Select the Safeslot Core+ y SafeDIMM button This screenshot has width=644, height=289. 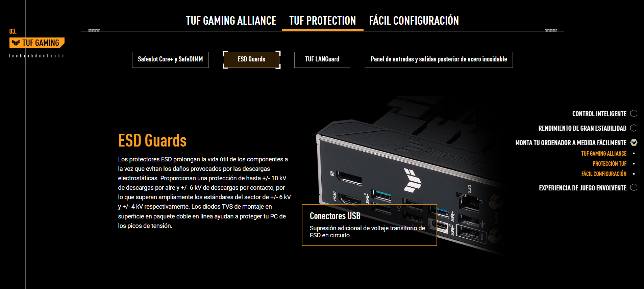170,60
